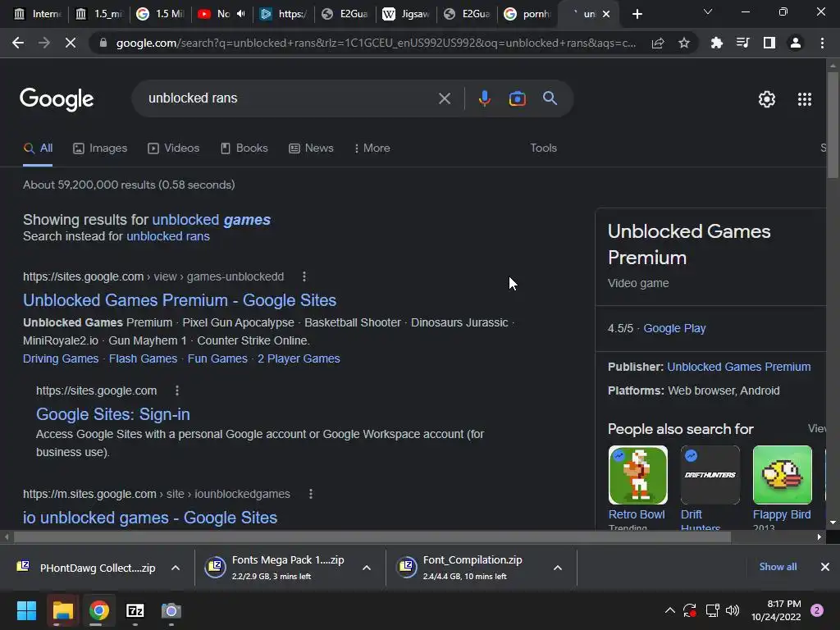840x630 pixels.
Task: Show hidden system tray icons
Action: [x=669, y=610]
